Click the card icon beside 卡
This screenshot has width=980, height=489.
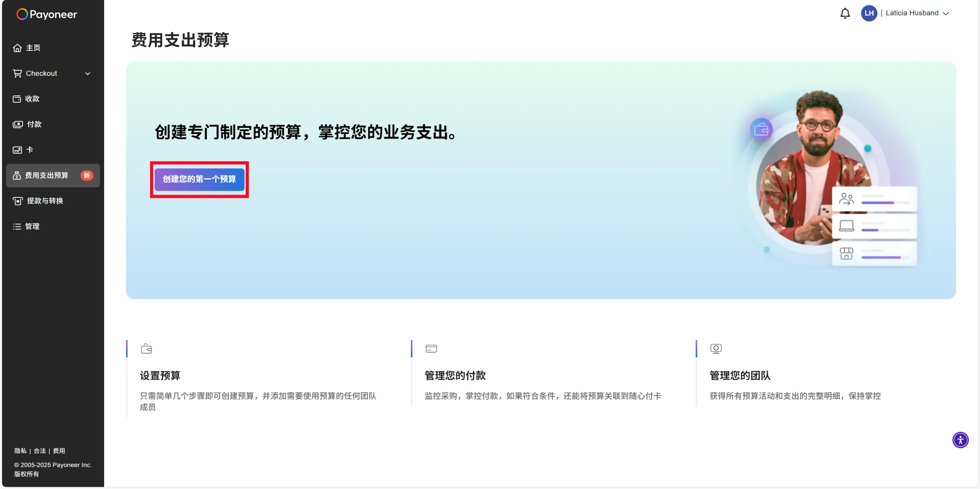[x=17, y=150]
